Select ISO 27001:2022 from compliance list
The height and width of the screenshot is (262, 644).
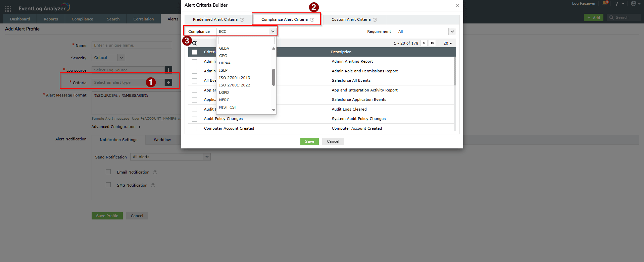(x=235, y=85)
